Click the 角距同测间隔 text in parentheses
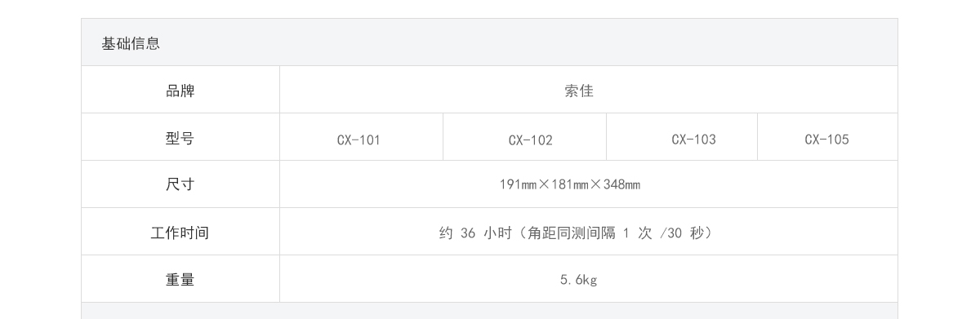Viewport: 980px width, 319px height. click(x=572, y=233)
